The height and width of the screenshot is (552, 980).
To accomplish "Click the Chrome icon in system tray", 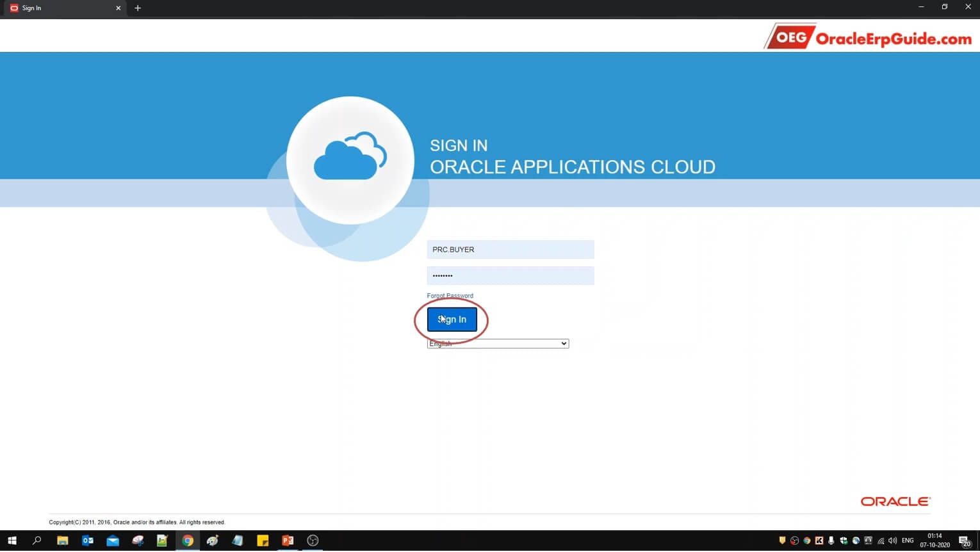I will (806, 541).
